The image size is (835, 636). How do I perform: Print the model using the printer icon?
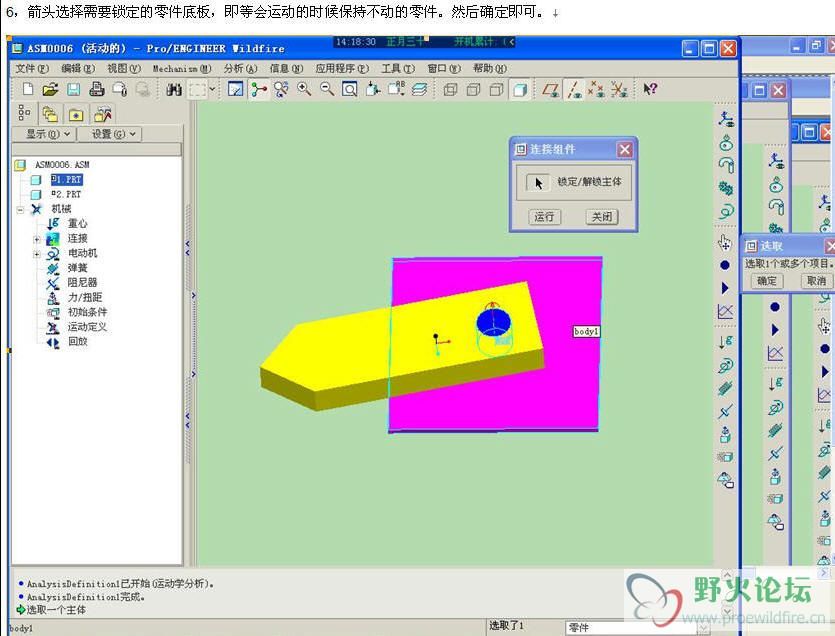96,89
